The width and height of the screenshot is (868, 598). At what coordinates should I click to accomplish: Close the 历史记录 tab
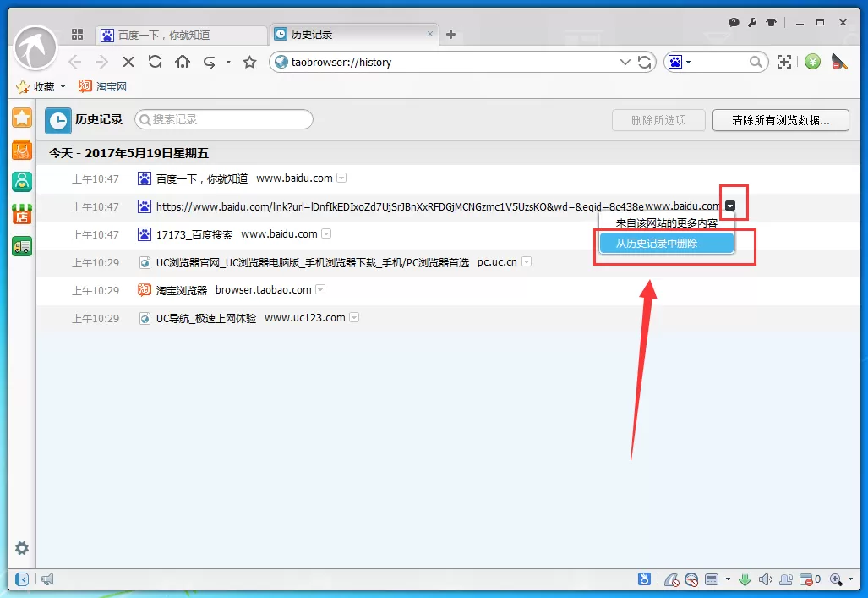(x=430, y=34)
